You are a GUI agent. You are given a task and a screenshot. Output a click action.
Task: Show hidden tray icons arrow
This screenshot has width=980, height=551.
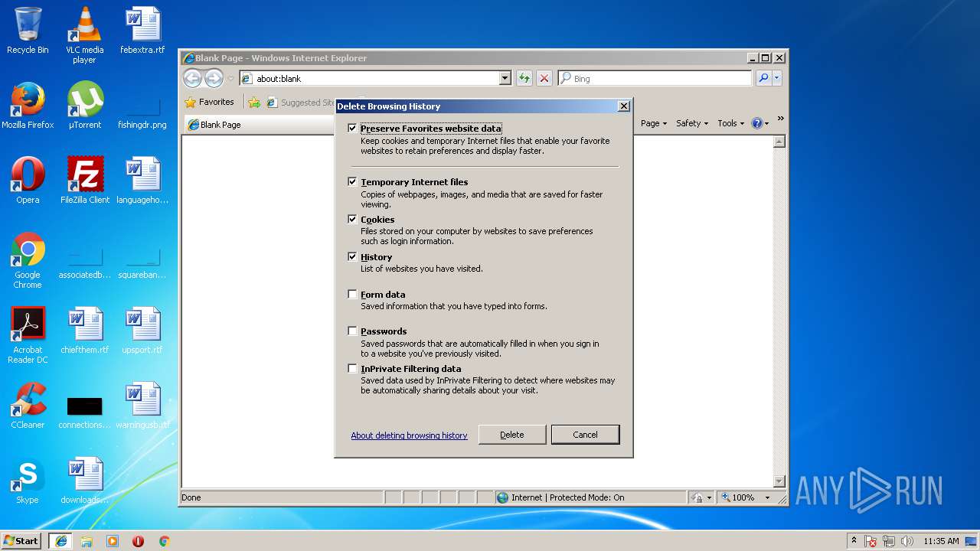coord(854,541)
